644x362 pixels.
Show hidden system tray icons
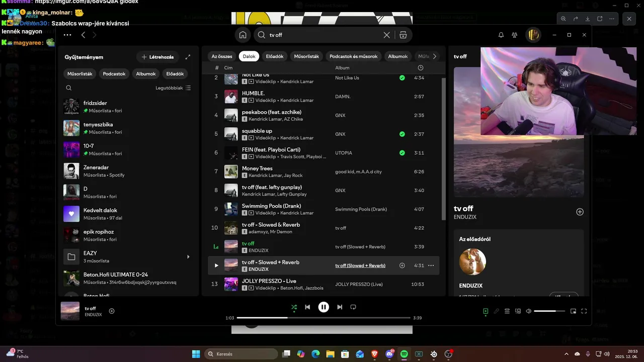[567, 354]
